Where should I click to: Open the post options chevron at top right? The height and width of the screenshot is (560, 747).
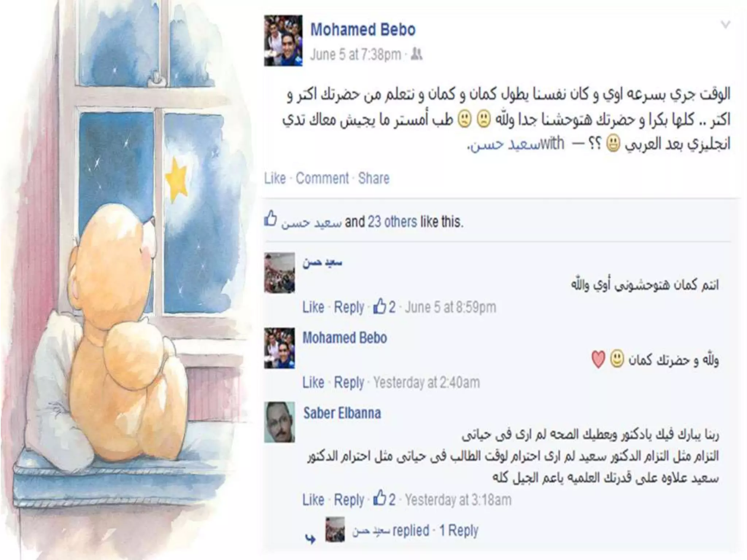(x=725, y=25)
